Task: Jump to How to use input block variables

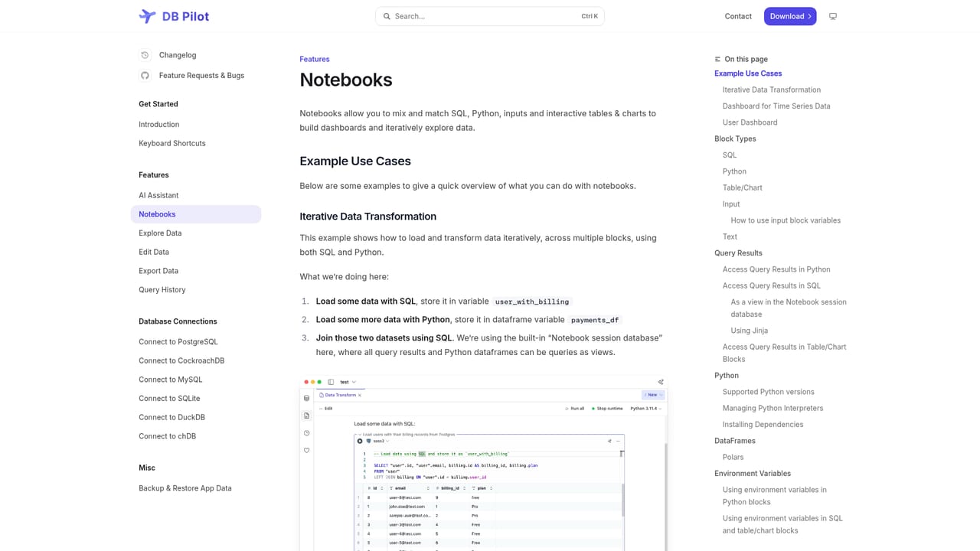Action: [786, 220]
